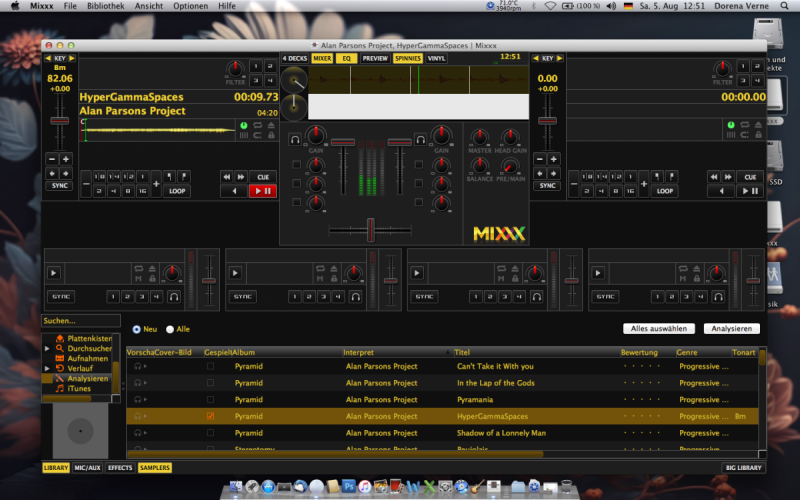Screen dimensions: 800x500
Task: Uncheck the Gespielt checkbox for HyperGammaSpaces
Action: (210, 416)
